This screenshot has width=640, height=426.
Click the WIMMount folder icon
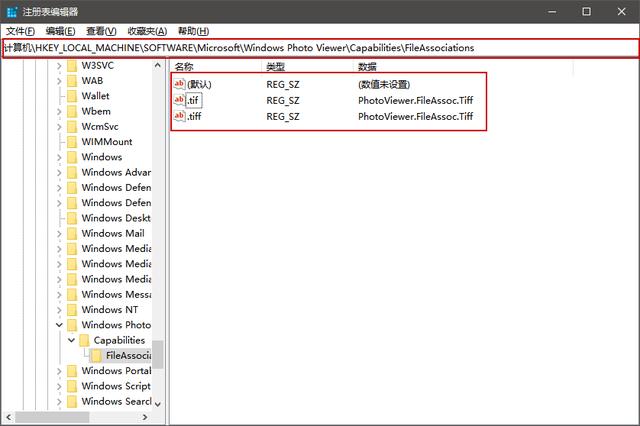[x=72, y=142]
